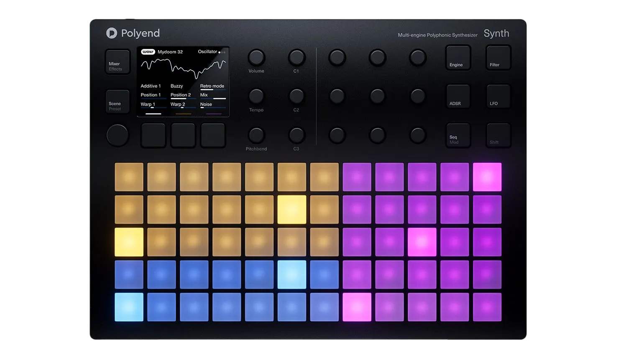Open the Filter section button
The width and height of the screenshot is (644, 355).
pyautogui.click(x=498, y=57)
